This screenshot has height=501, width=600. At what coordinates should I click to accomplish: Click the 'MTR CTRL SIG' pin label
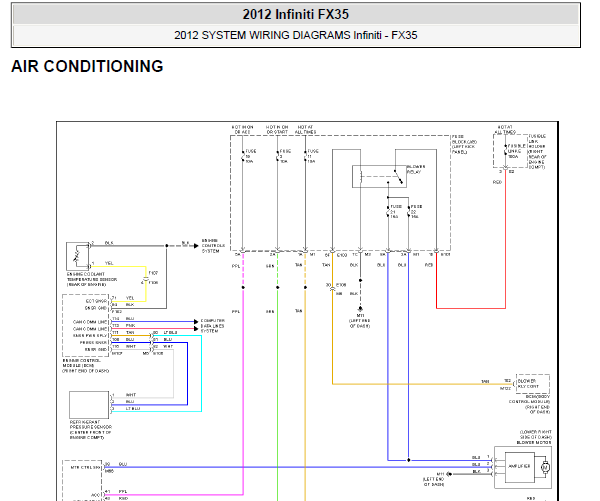(85, 467)
